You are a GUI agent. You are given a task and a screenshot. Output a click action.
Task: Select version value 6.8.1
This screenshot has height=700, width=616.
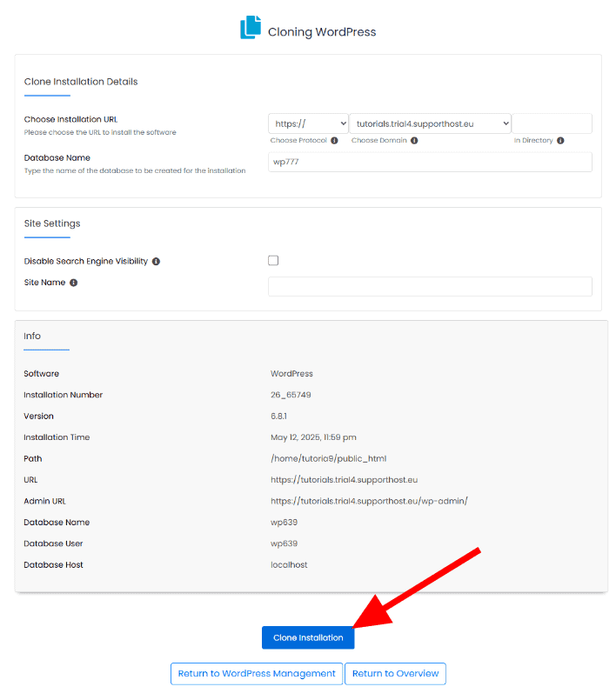(x=278, y=416)
